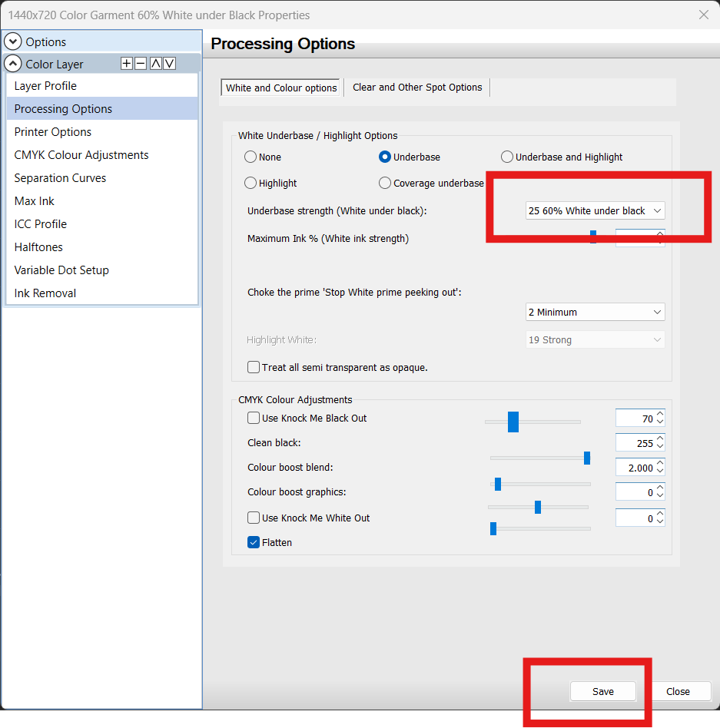Click the Close button

tap(679, 691)
